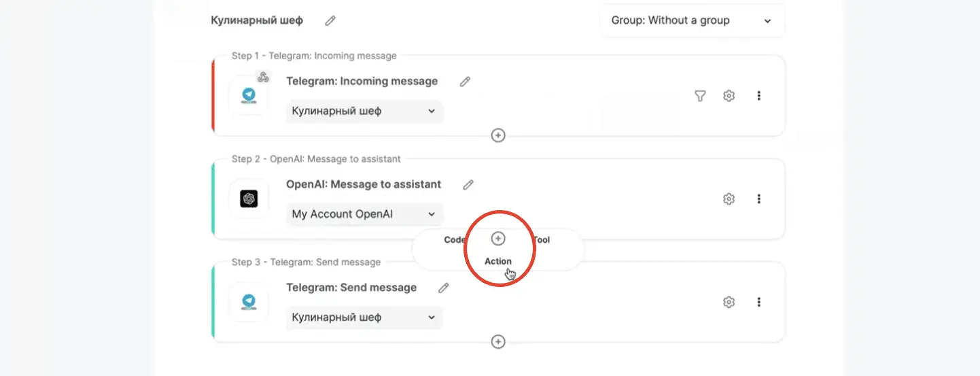Rename Telegram: Incoming message step via pencil

465,82
